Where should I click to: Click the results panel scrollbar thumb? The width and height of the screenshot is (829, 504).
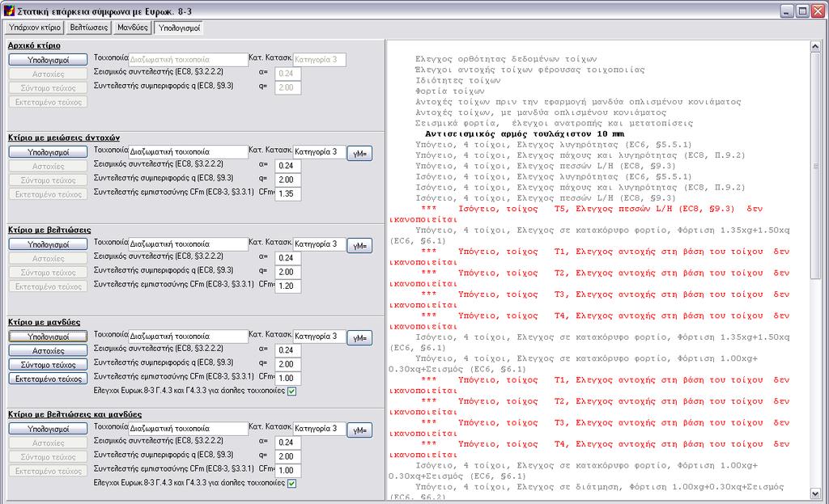pyautogui.click(x=814, y=165)
